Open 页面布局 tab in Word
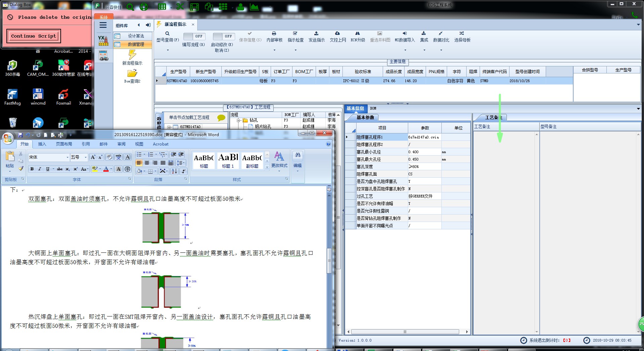The image size is (644, 351). point(64,144)
